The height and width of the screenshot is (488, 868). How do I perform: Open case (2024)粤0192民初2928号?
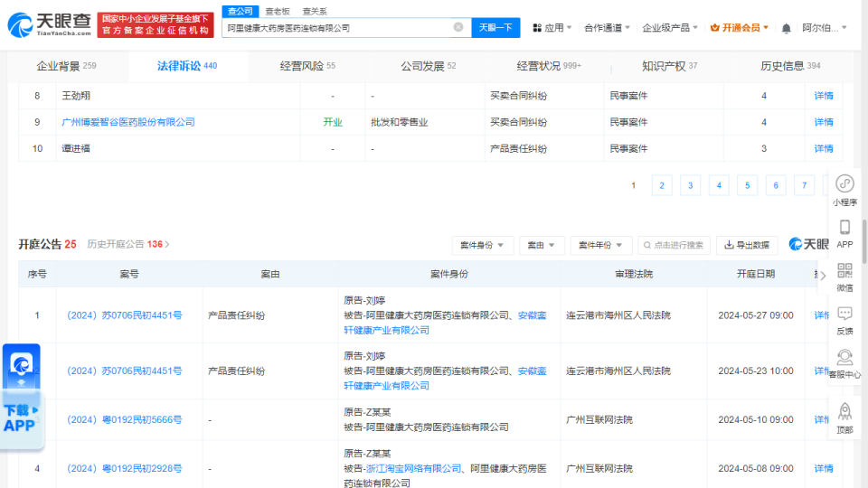[125, 468]
